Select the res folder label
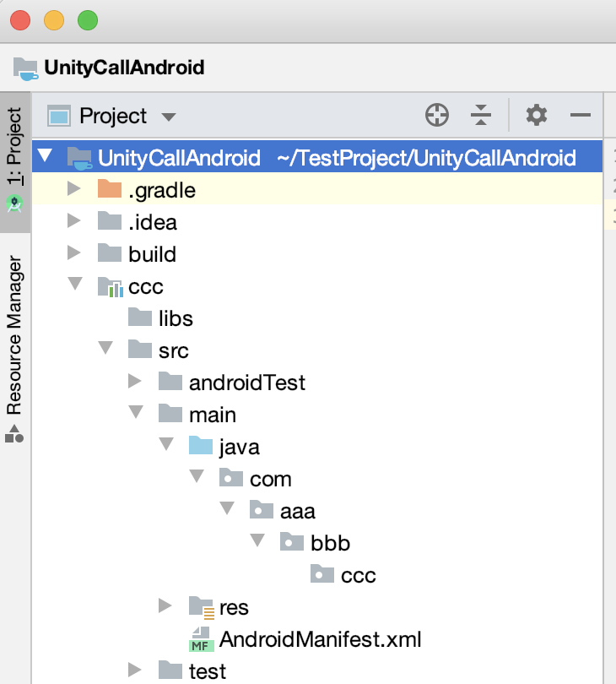The height and width of the screenshot is (684, 616). (x=234, y=608)
